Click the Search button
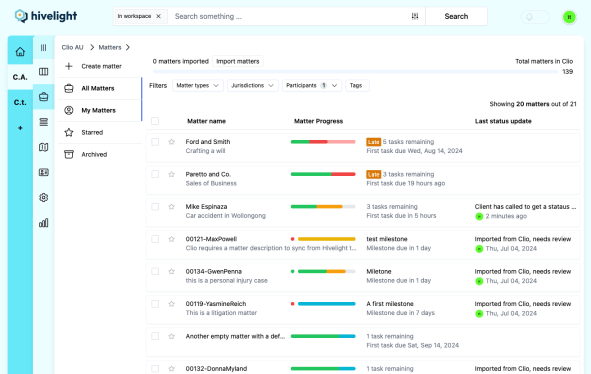The width and height of the screenshot is (591, 374). [456, 16]
